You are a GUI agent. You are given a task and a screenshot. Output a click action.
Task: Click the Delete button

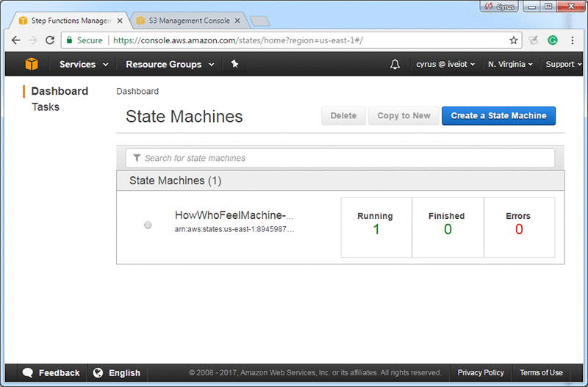pyautogui.click(x=343, y=116)
